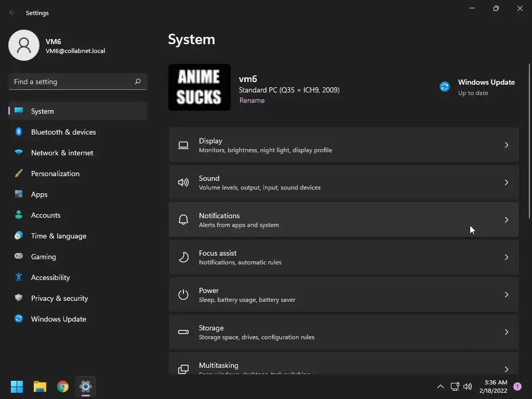Image resolution: width=532 pixels, height=399 pixels.
Task: Click the search magnifier icon
Action: click(138, 82)
